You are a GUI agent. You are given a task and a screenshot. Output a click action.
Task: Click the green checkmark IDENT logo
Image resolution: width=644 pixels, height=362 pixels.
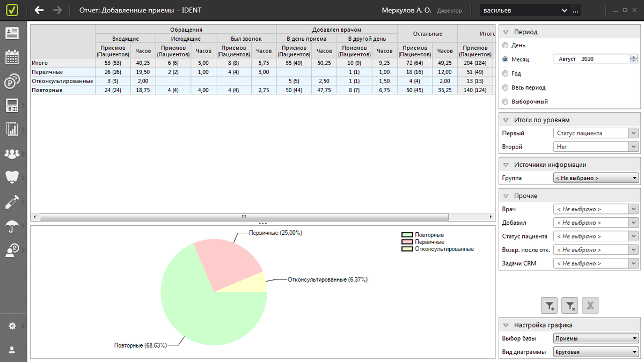13,10
